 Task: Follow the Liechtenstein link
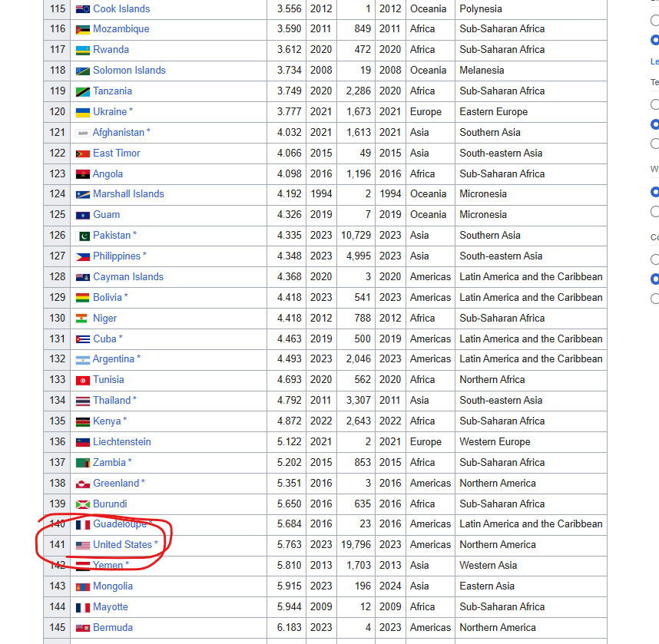pyautogui.click(x=122, y=441)
